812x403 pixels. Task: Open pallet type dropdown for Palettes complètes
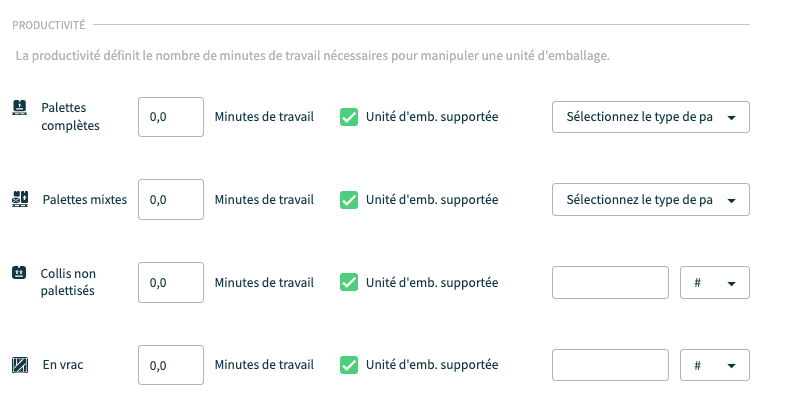pos(650,117)
